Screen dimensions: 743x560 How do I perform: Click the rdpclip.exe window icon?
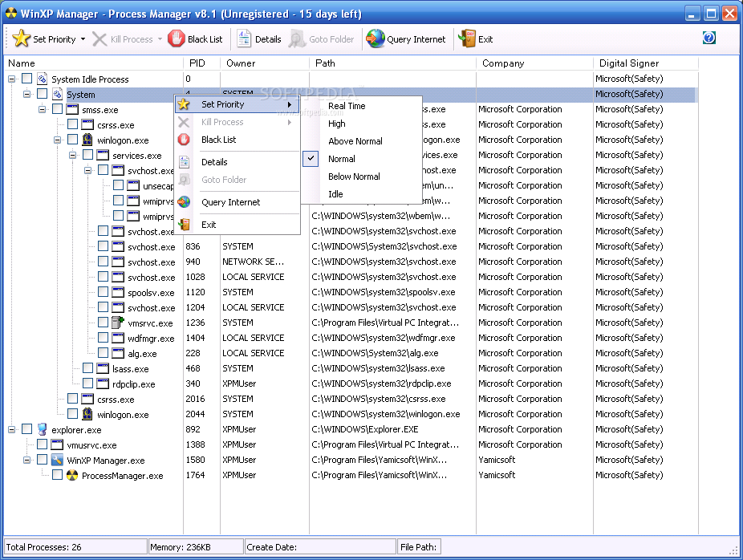(103, 383)
